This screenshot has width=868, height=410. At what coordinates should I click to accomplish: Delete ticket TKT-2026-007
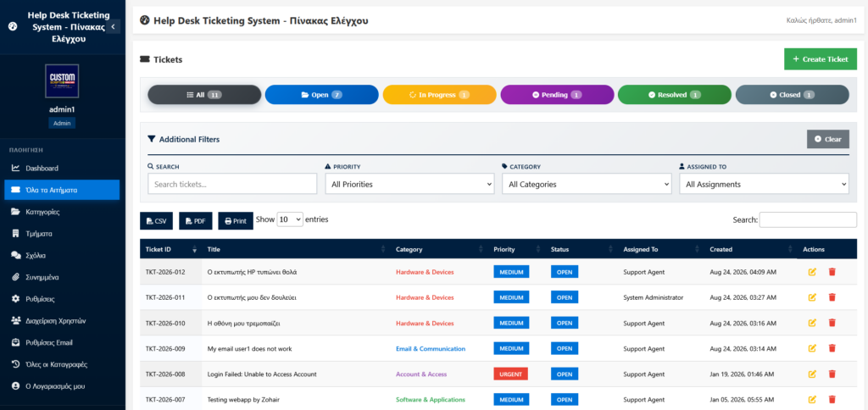point(832,399)
